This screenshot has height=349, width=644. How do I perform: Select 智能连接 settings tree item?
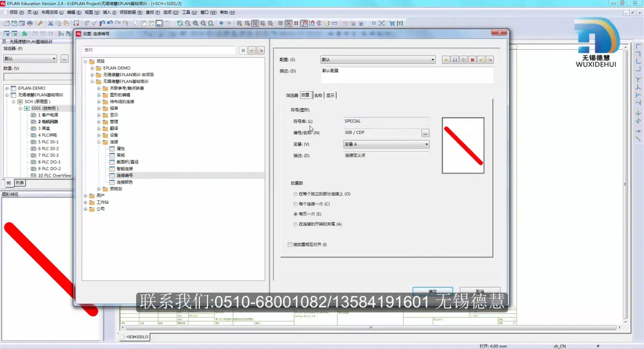(124, 169)
